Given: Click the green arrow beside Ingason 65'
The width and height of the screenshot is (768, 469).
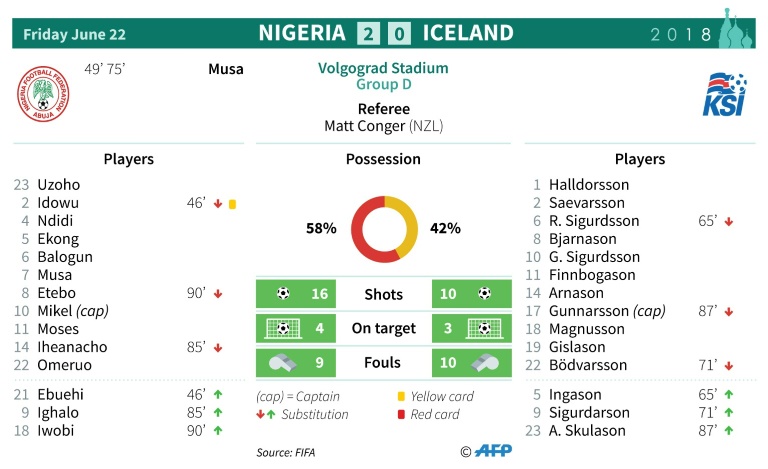Looking at the screenshot, I should click(x=729, y=394).
